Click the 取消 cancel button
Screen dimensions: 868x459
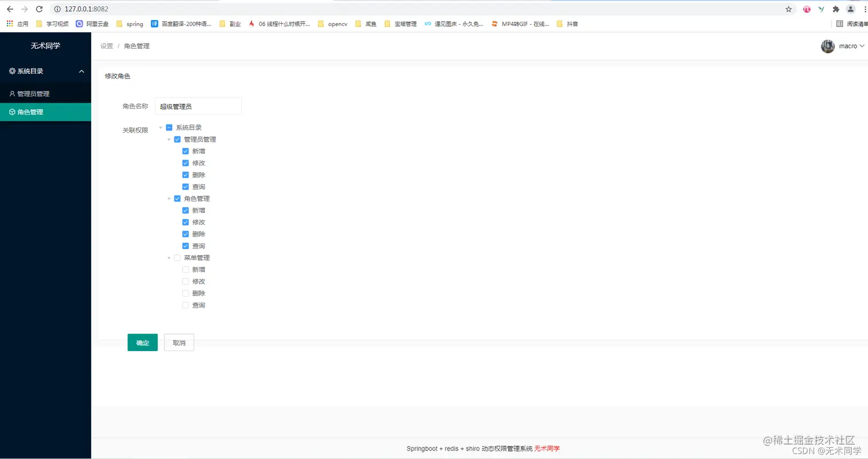pos(179,343)
